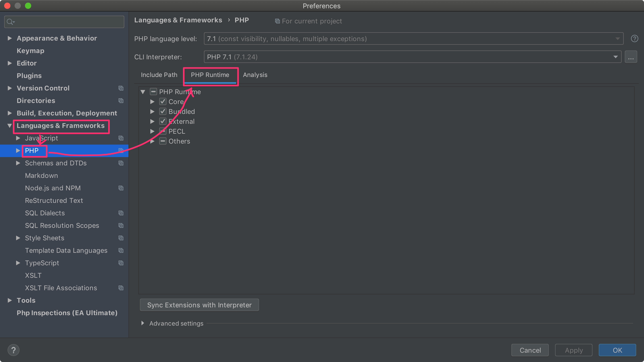
Task: Uncheck the Core extensions checkbox
Action: click(163, 102)
